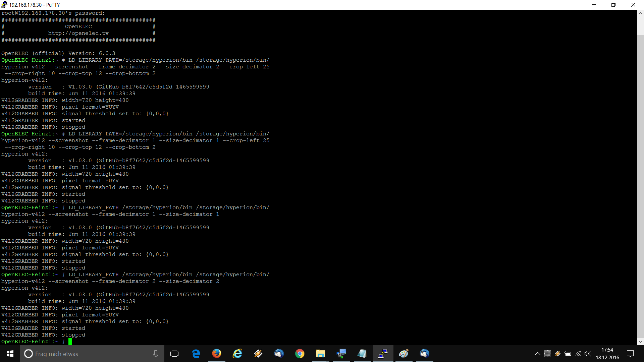The image size is (644, 362).
Task: Click the active PuTTY taskbar button
Action: point(383,354)
